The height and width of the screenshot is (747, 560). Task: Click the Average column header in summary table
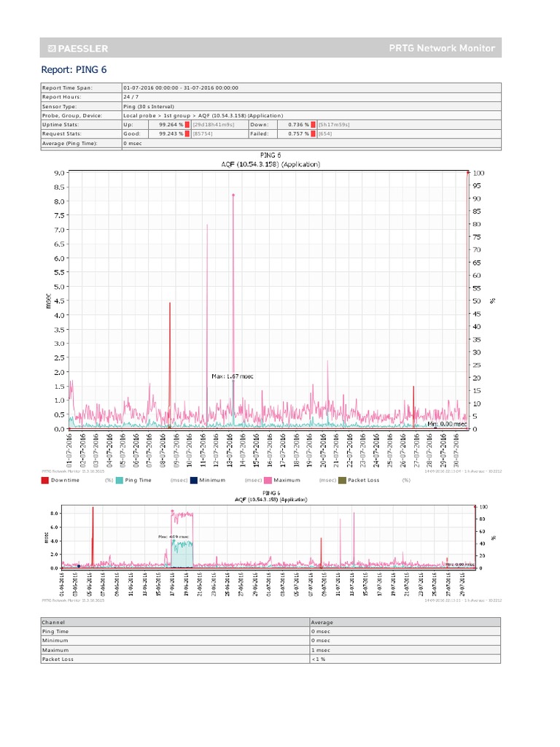322,622
